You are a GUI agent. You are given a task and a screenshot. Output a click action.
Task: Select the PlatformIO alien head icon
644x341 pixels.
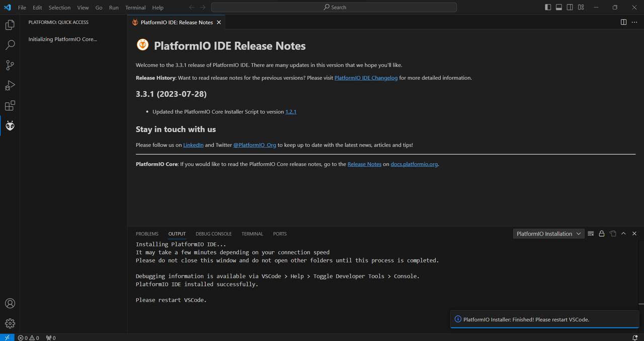pyautogui.click(x=10, y=126)
